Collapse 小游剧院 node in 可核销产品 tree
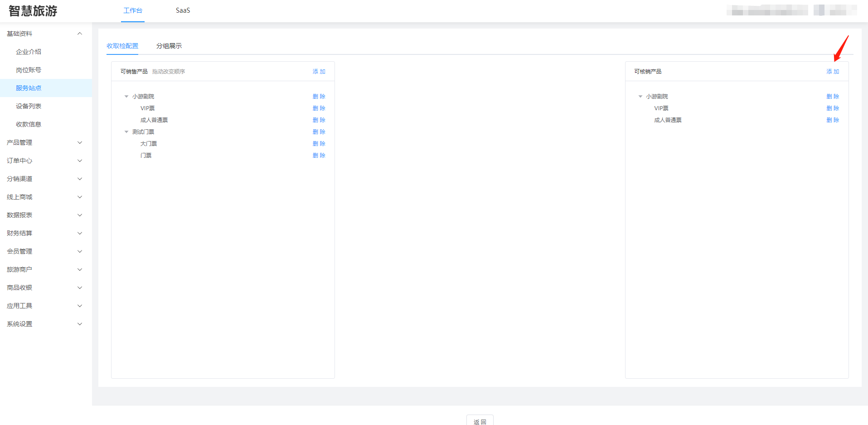Screen dimensions: 868x425 (640, 97)
